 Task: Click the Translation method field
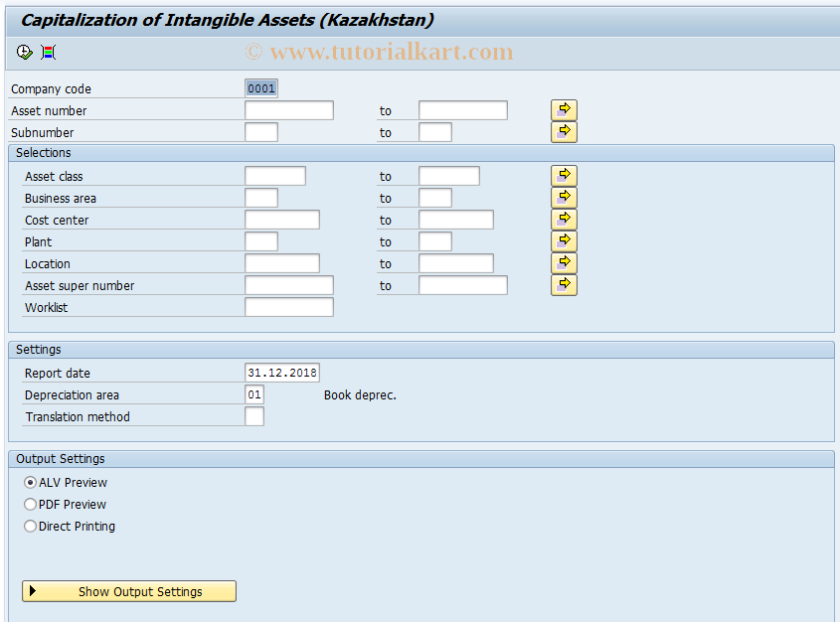coord(254,417)
